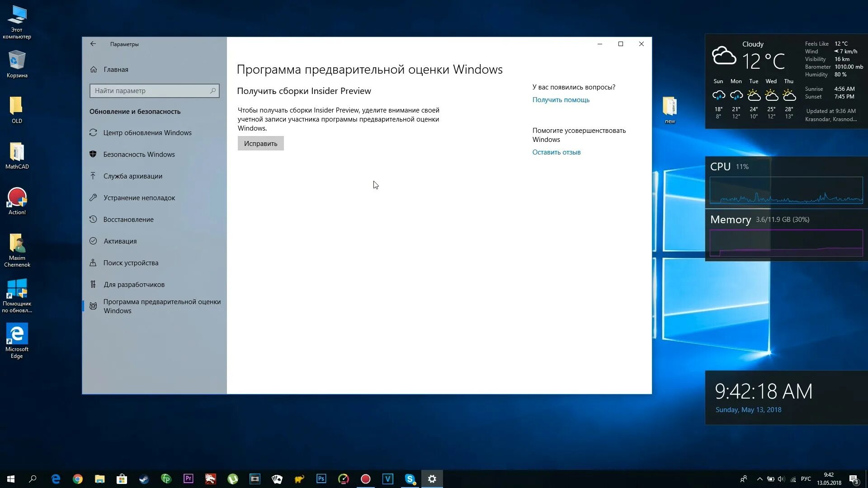The width and height of the screenshot is (868, 488).
Task: Open Photoshop from the taskbar
Action: point(321,479)
